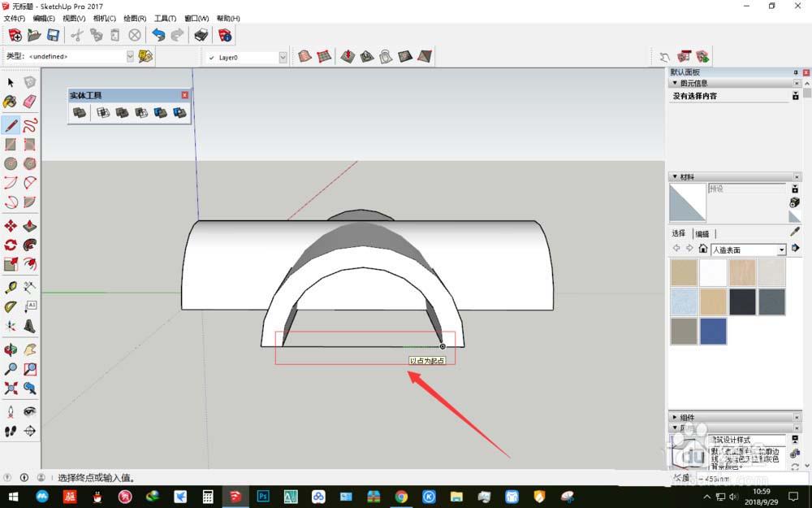This screenshot has height=508, width=812.
Task: Click the Undo arrow in toolbar
Action: click(x=158, y=35)
